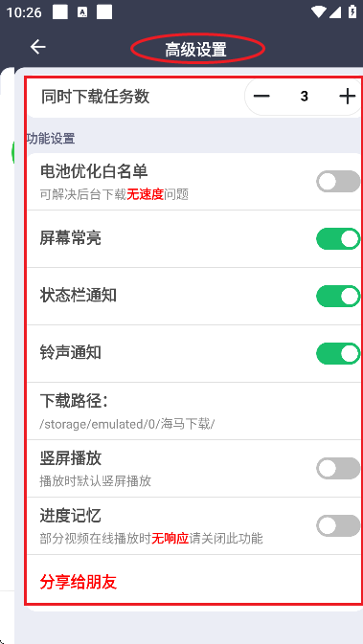Viewport: 363px width, 644px height.
Task: Tap the cellular signal icon
Action: pos(335,12)
